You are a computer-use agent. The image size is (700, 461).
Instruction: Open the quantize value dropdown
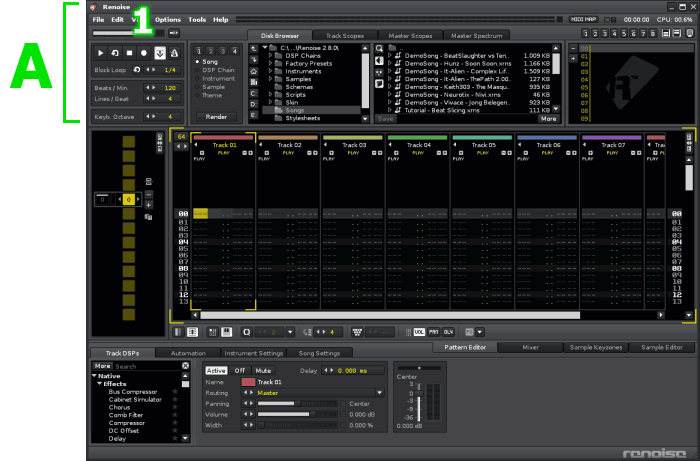(x=291, y=332)
